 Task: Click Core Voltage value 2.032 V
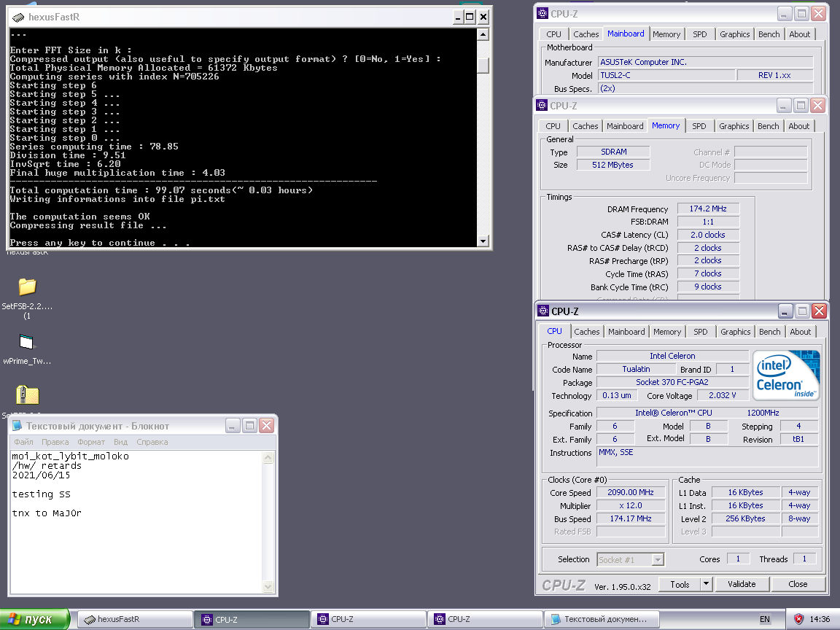coord(722,395)
